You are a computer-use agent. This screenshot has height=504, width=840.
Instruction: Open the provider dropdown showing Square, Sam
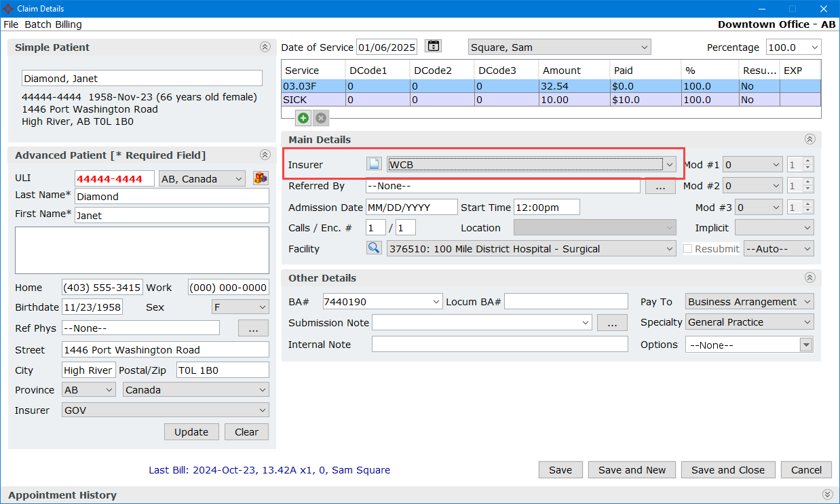[643, 47]
